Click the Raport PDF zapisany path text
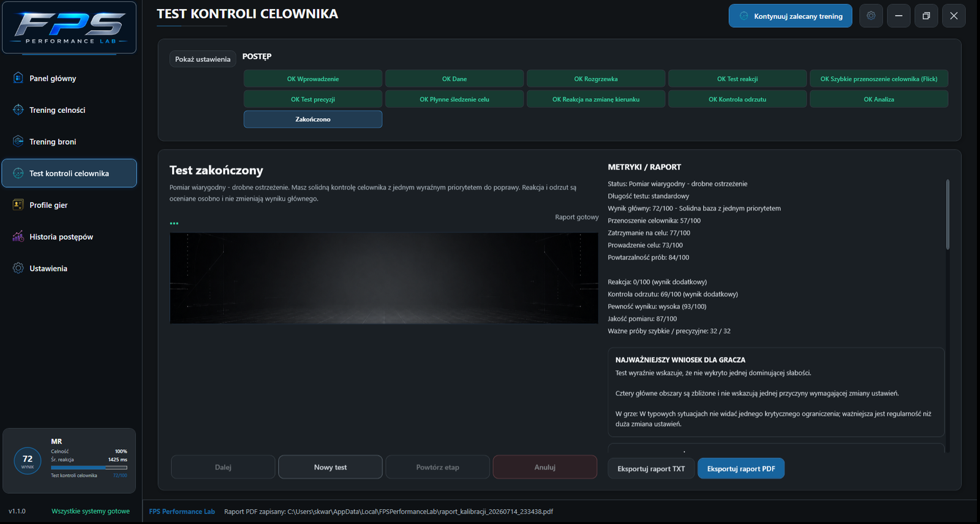The height and width of the screenshot is (524, 980). click(388, 511)
